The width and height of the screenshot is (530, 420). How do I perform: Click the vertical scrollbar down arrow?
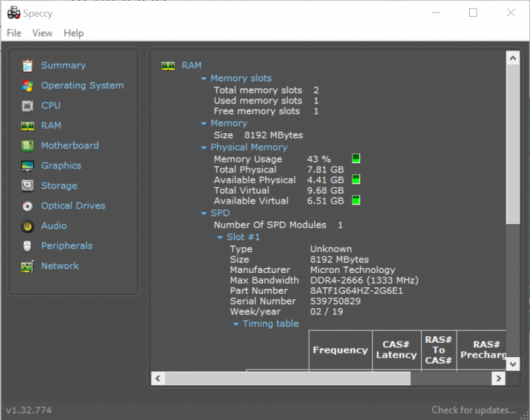click(x=513, y=364)
